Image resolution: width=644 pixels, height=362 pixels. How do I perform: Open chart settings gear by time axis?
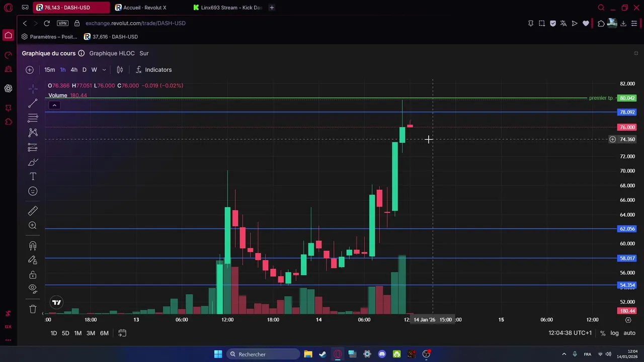(x=628, y=320)
